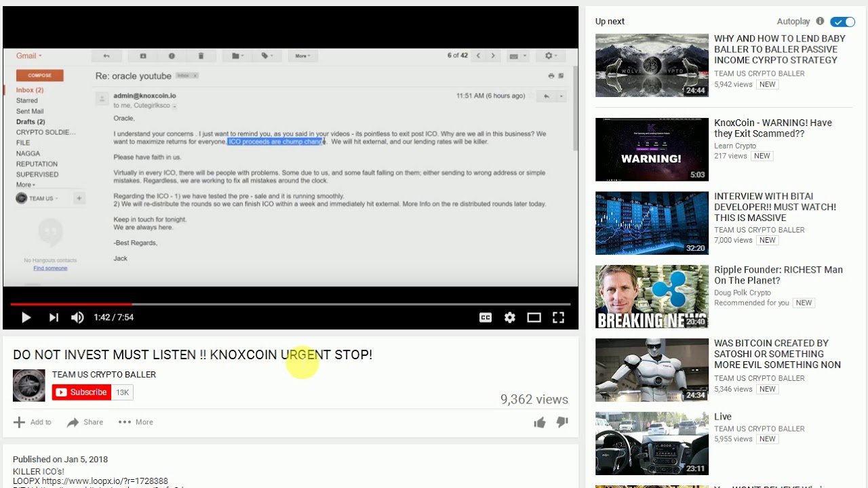Screen dimensions: 868x488
Task: Expand the More labels list in Gmail sidebar
Action: coord(25,185)
